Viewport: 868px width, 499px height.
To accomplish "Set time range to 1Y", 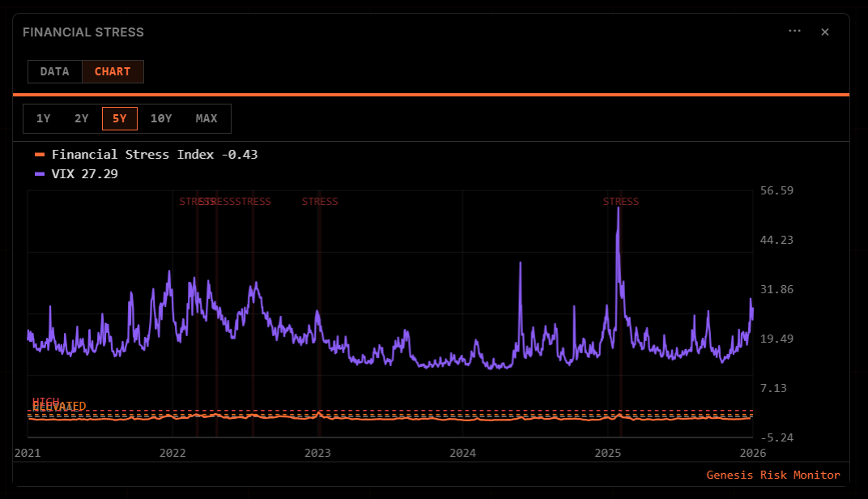I will click(x=44, y=118).
